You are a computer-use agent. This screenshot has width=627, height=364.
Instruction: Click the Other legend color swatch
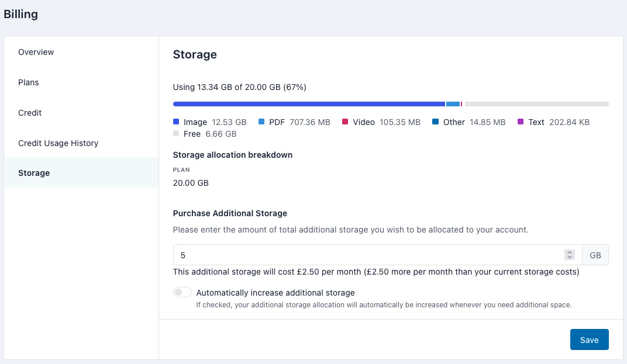(x=436, y=122)
